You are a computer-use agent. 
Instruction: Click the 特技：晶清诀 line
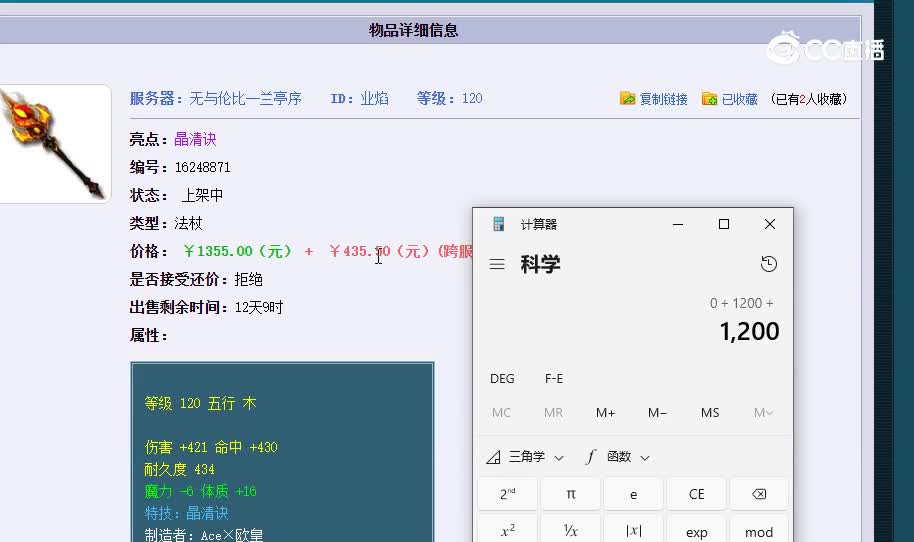click(x=187, y=513)
